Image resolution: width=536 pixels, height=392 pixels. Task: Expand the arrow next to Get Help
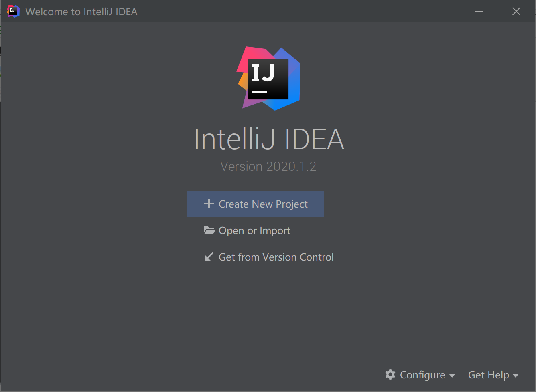(x=516, y=376)
